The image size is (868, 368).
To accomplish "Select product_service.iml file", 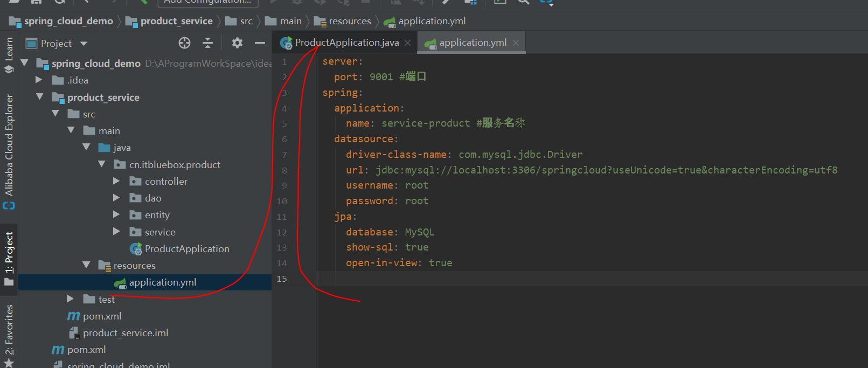I will pyautogui.click(x=126, y=333).
